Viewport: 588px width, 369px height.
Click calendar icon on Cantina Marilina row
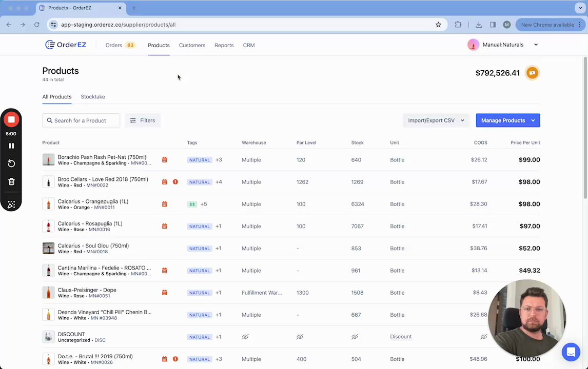point(164,271)
